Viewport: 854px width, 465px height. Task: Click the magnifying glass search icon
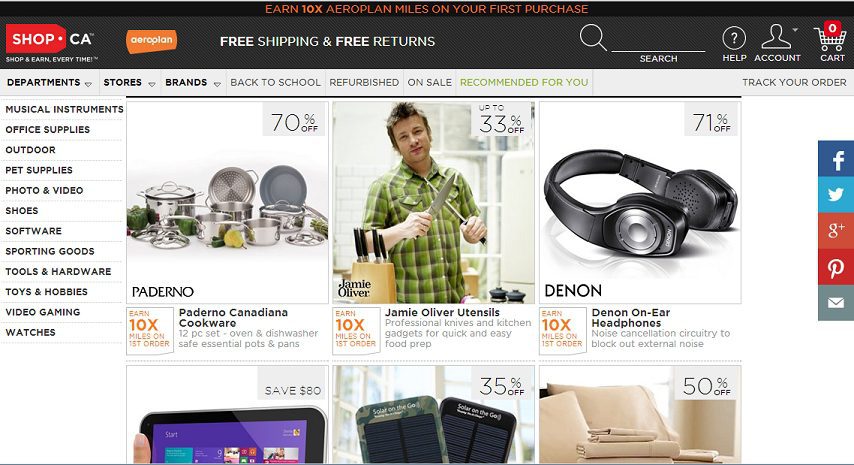(x=593, y=38)
